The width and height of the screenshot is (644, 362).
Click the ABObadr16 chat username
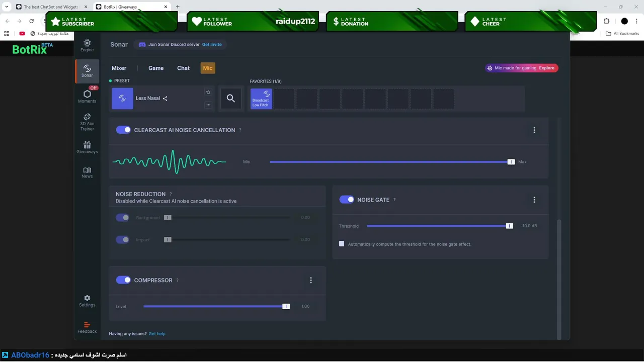point(30,355)
